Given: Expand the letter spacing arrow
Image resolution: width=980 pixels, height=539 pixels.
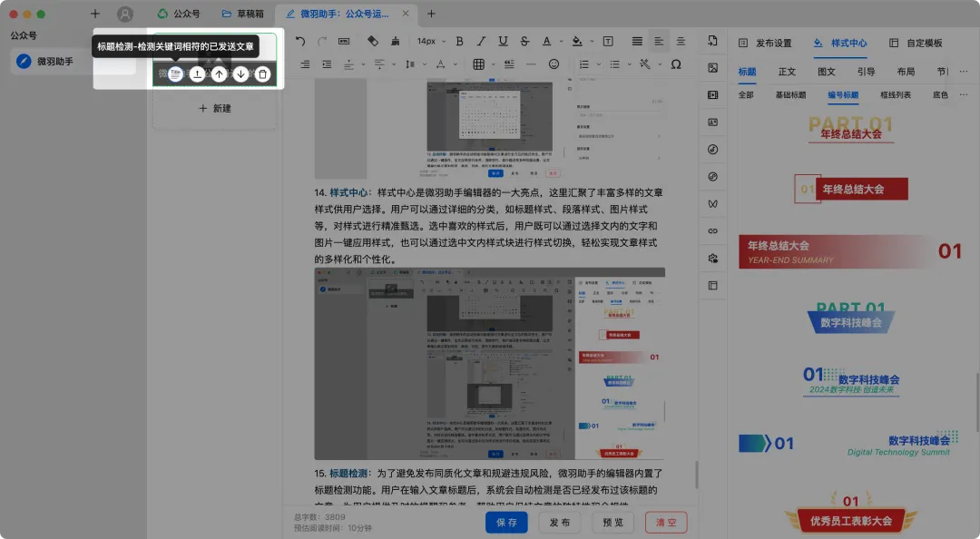Looking at the screenshot, I should [x=455, y=64].
